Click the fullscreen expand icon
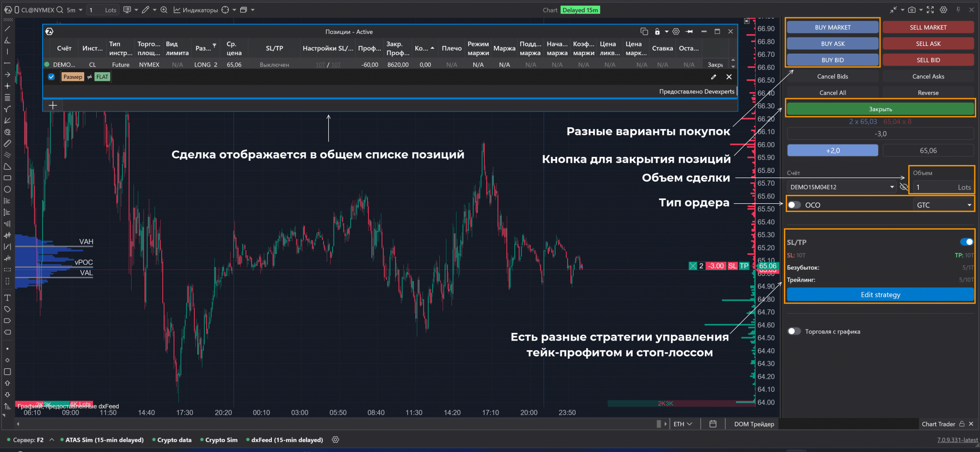 click(x=930, y=10)
